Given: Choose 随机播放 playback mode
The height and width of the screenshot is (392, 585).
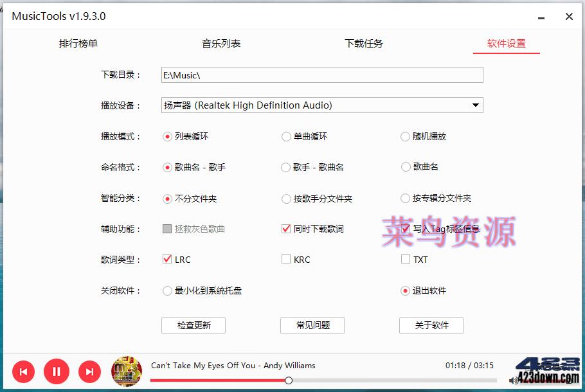Looking at the screenshot, I should 405,136.
